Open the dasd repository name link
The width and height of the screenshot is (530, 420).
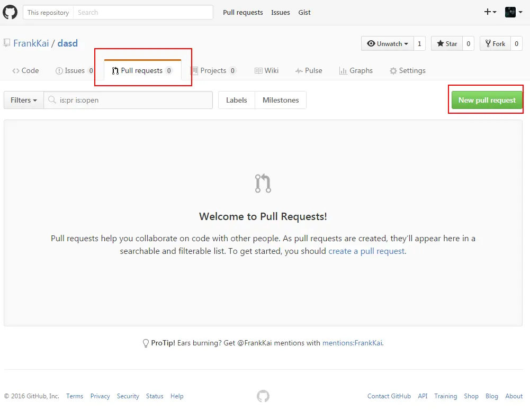coord(68,43)
